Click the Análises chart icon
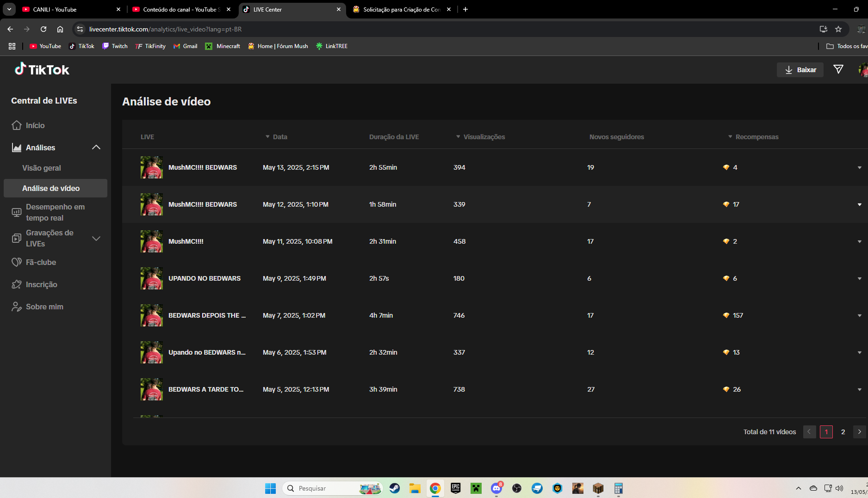The image size is (868, 498). (x=17, y=148)
